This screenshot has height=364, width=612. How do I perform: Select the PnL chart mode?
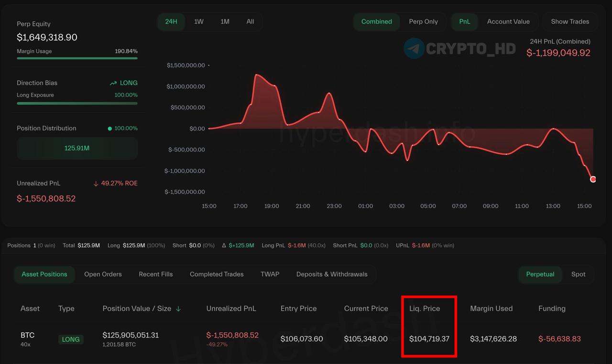[464, 21]
